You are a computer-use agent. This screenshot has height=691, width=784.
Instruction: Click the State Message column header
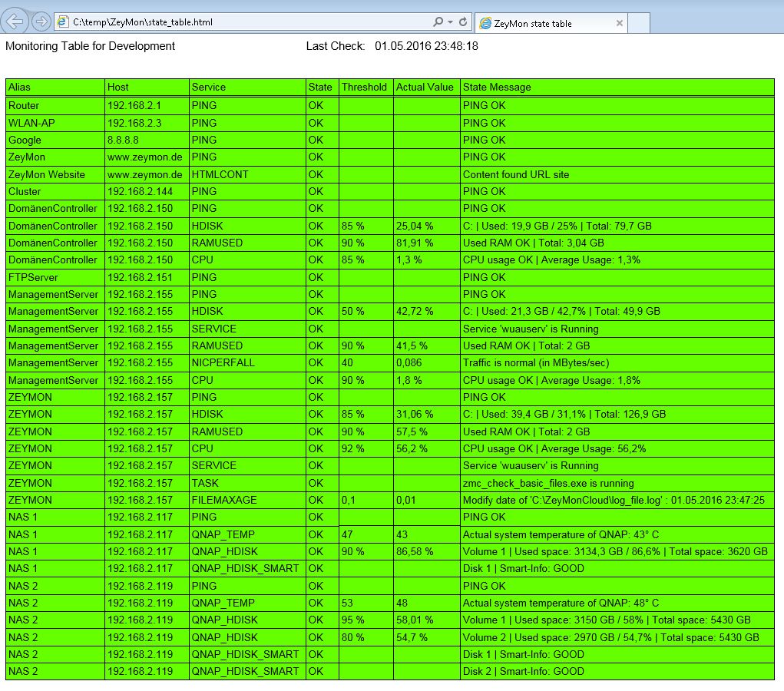point(497,88)
